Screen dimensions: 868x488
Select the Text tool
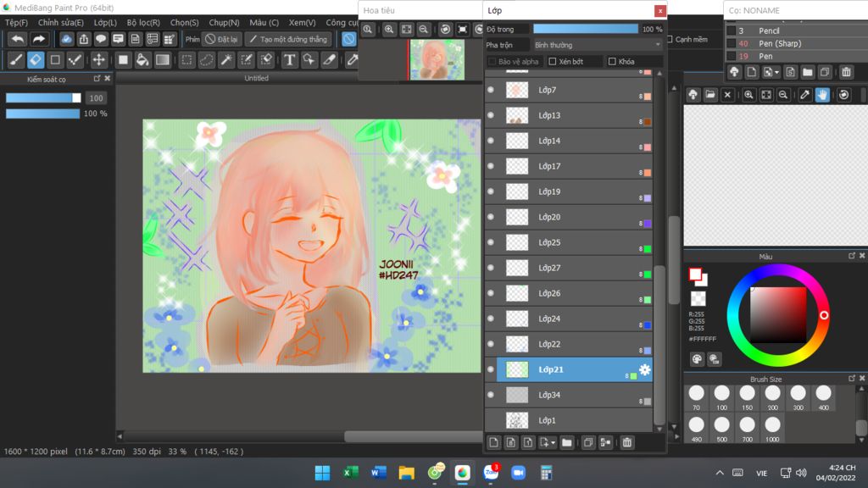click(289, 60)
